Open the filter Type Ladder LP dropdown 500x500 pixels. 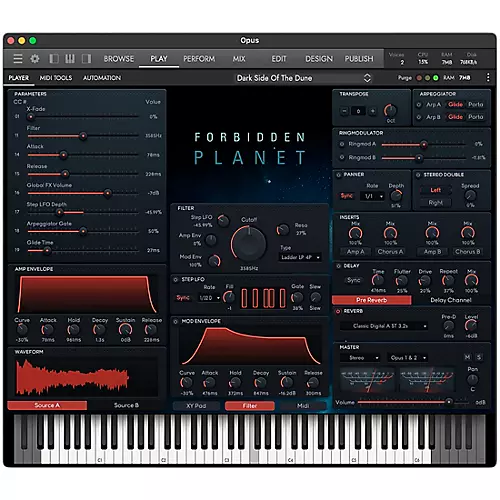coord(300,257)
